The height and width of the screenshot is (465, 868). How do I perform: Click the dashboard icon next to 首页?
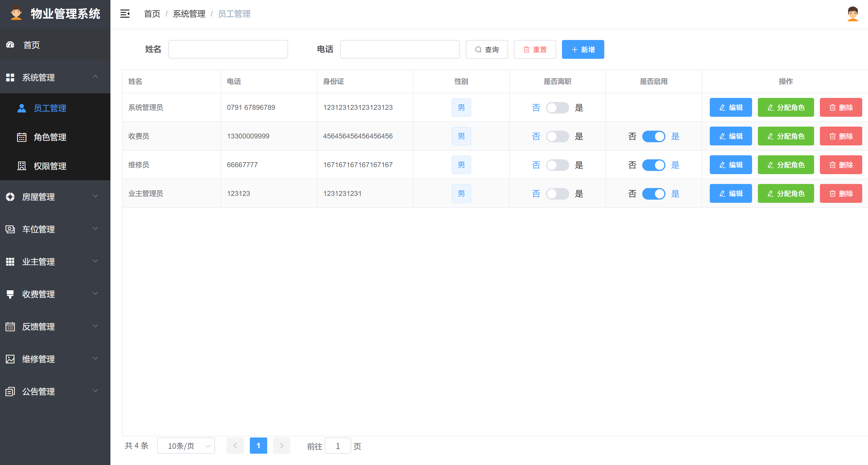[10, 45]
